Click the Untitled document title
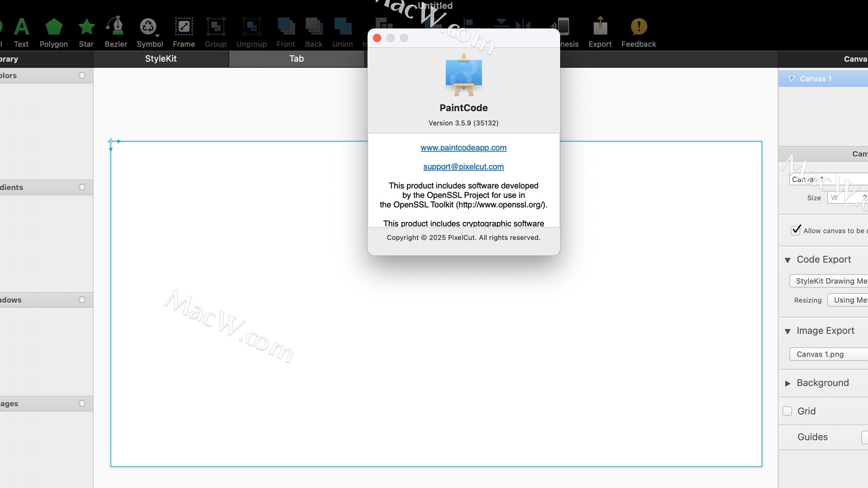The image size is (868, 488). 435,5
